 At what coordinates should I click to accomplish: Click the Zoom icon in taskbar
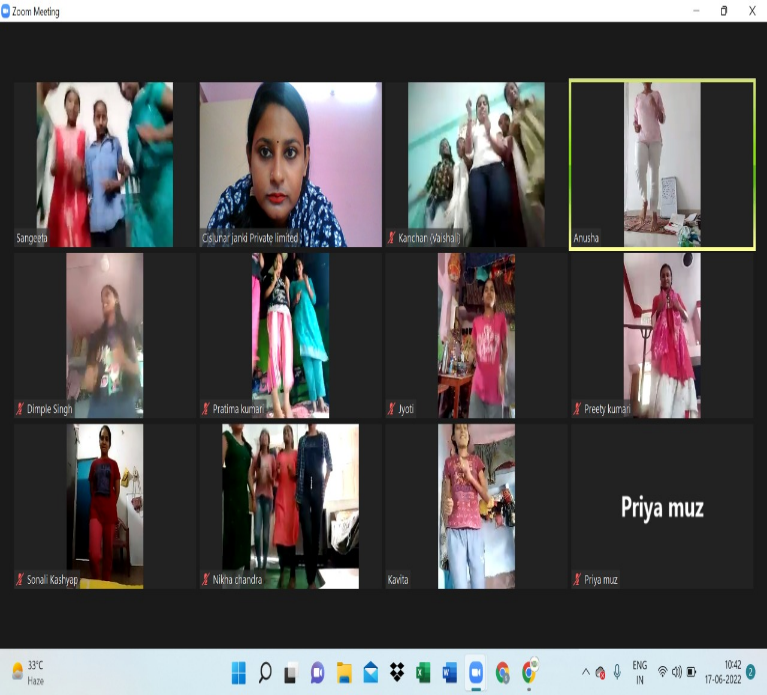475,672
